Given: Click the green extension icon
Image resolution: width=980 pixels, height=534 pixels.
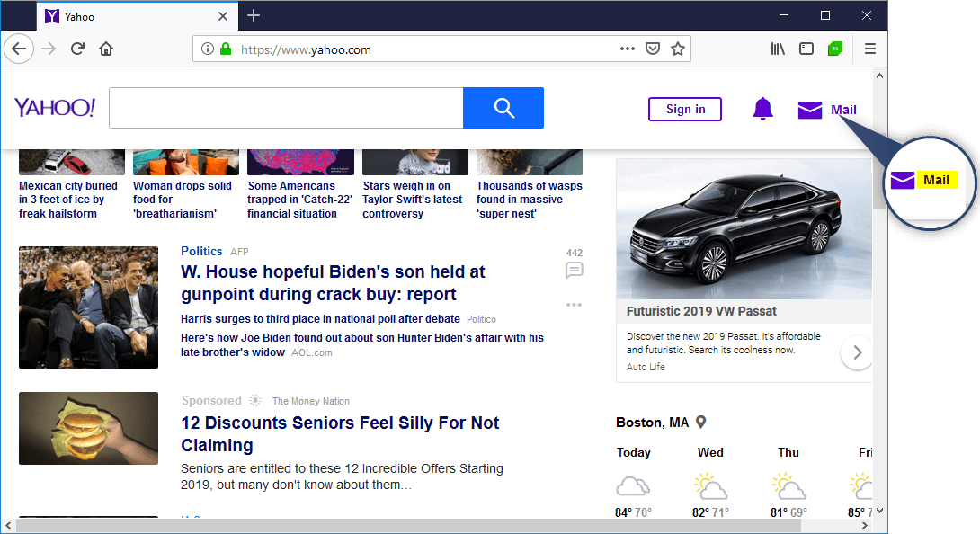Looking at the screenshot, I should click(835, 49).
